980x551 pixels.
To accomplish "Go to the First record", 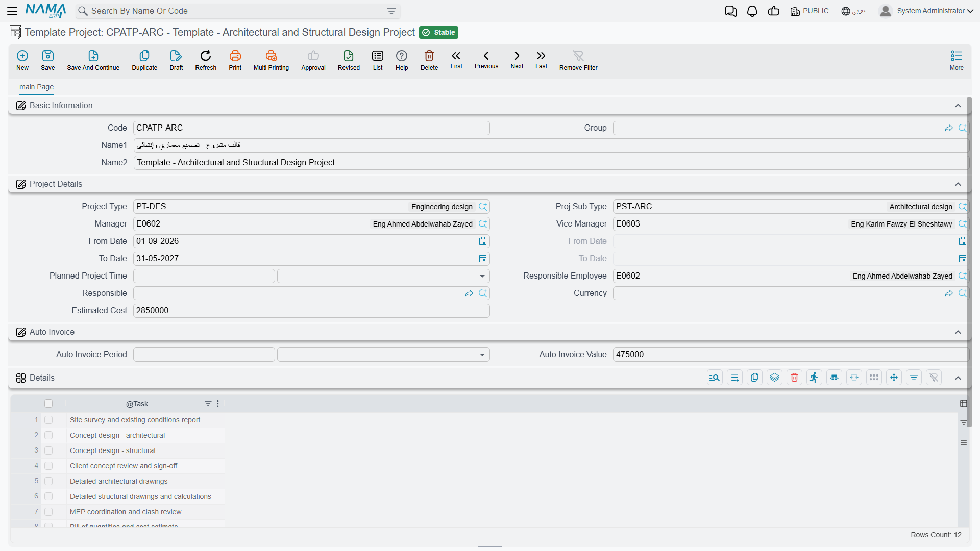I will click(456, 60).
